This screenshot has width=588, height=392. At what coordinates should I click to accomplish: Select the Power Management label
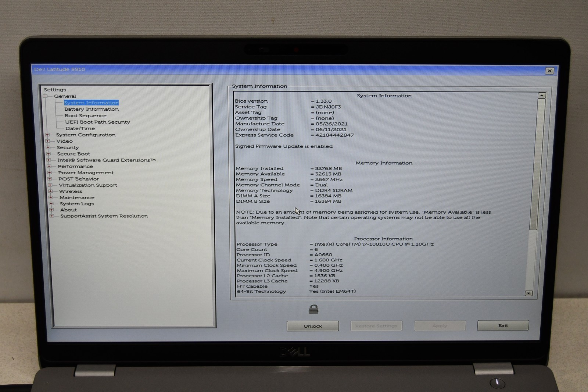pyautogui.click(x=86, y=172)
